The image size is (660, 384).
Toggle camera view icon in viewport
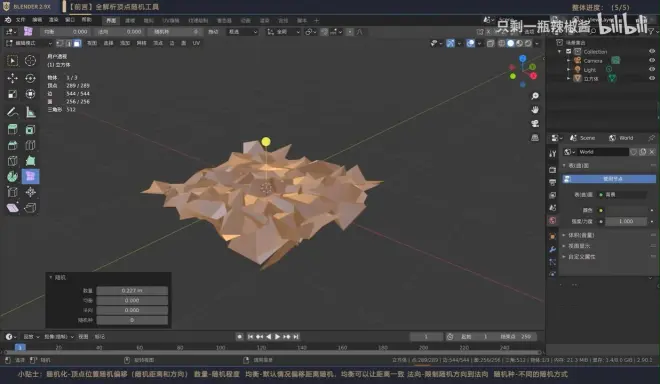pos(535,123)
